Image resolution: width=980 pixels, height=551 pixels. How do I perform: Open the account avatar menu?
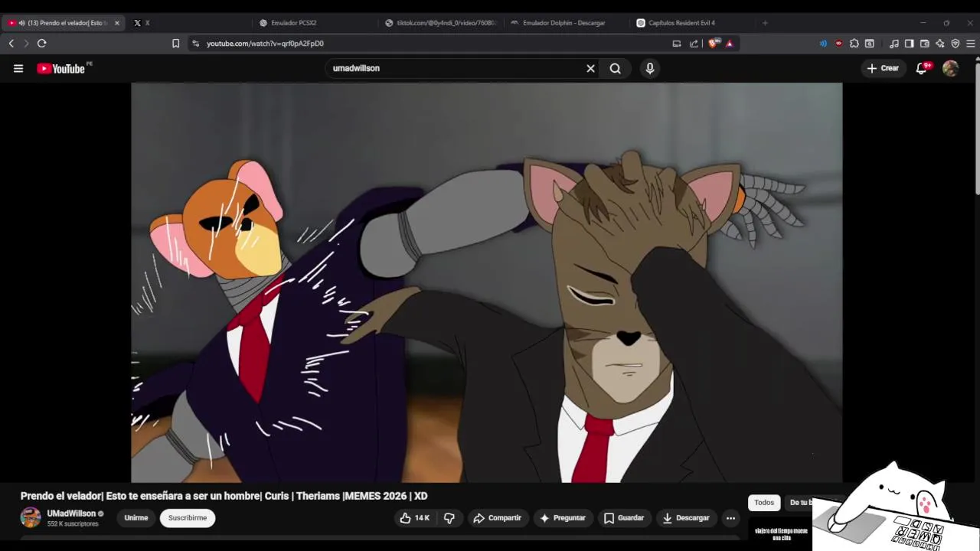pyautogui.click(x=950, y=68)
